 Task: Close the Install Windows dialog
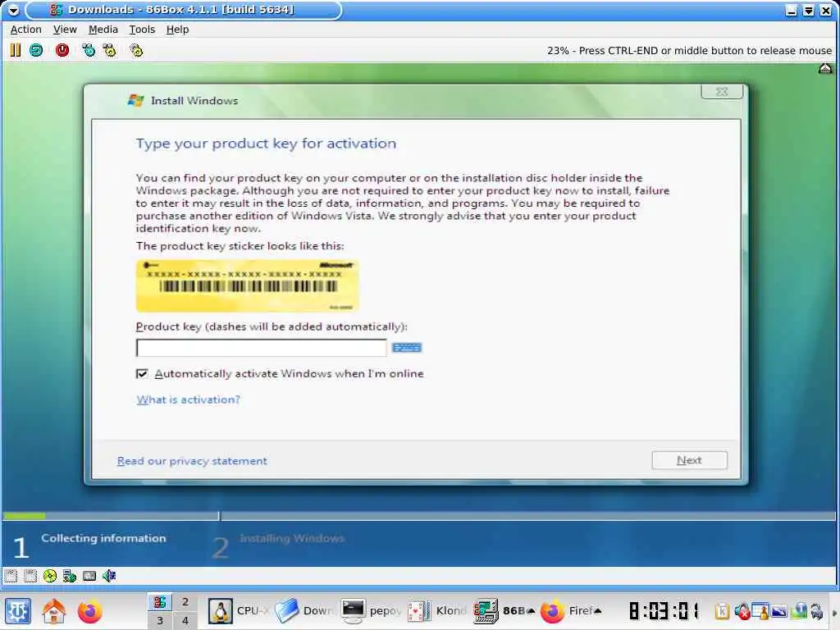click(x=722, y=92)
